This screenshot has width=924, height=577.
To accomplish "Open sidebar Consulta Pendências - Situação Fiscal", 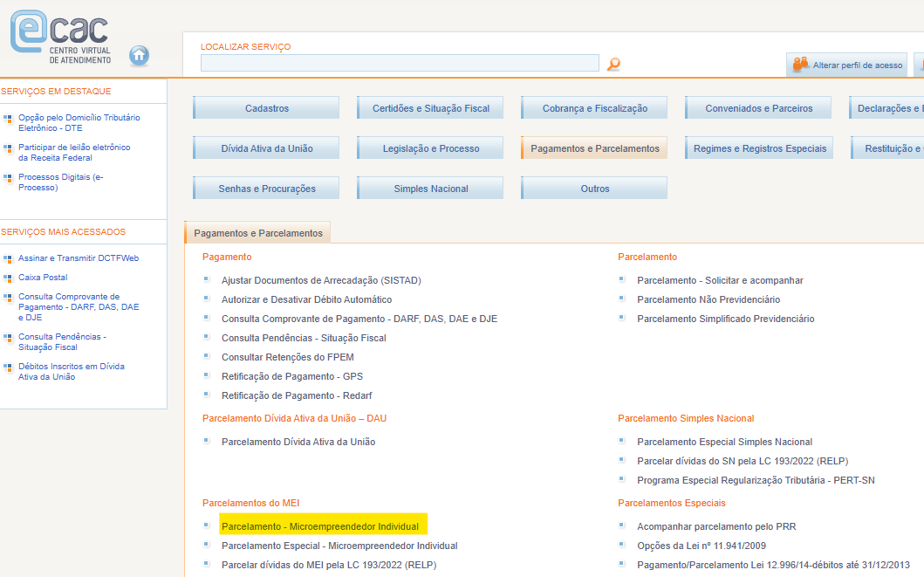I will pyautogui.click(x=62, y=341).
